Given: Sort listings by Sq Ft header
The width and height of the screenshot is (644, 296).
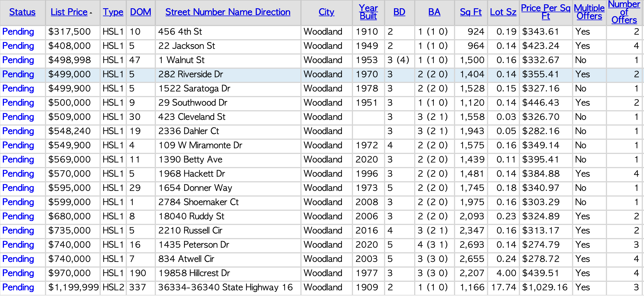Looking at the screenshot, I should [x=471, y=12].
